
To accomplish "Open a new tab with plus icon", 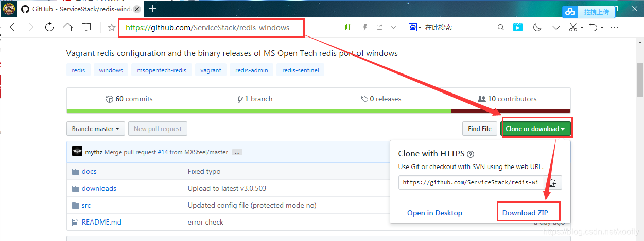I will click(153, 9).
